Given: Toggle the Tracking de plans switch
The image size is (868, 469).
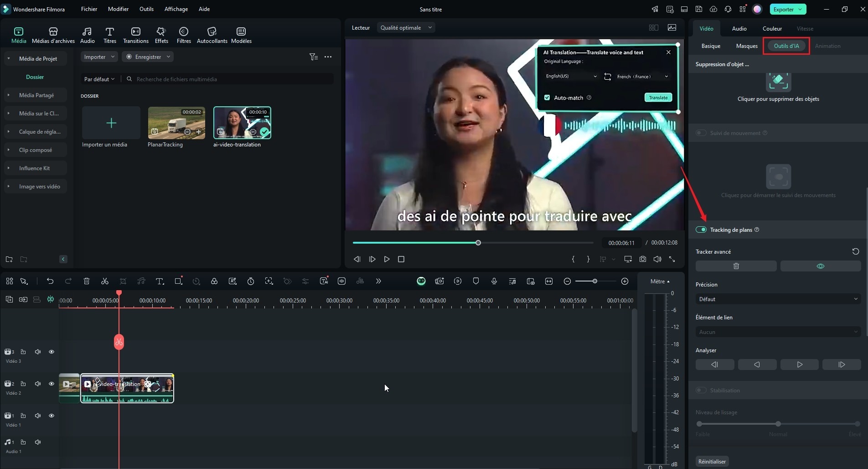Looking at the screenshot, I should click(701, 229).
